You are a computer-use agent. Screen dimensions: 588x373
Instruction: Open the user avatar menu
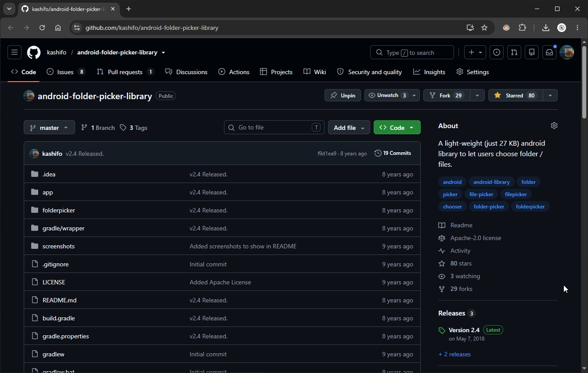[567, 52]
